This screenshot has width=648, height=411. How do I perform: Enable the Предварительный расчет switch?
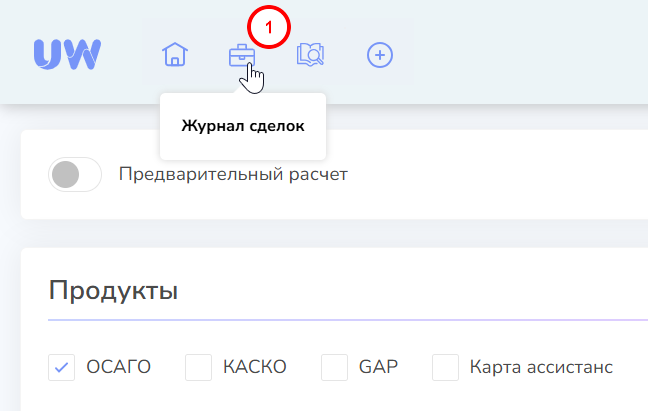tap(76, 175)
